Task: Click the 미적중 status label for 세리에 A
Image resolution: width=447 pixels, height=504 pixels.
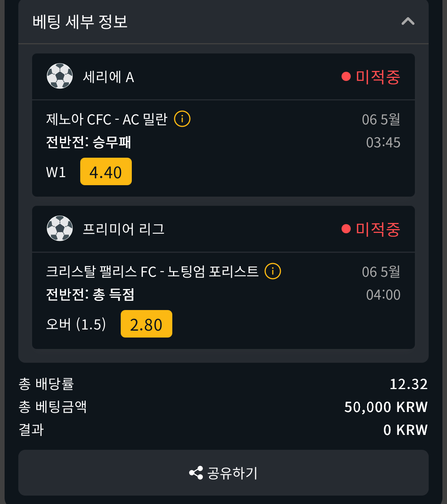Action: (x=378, y=77)
